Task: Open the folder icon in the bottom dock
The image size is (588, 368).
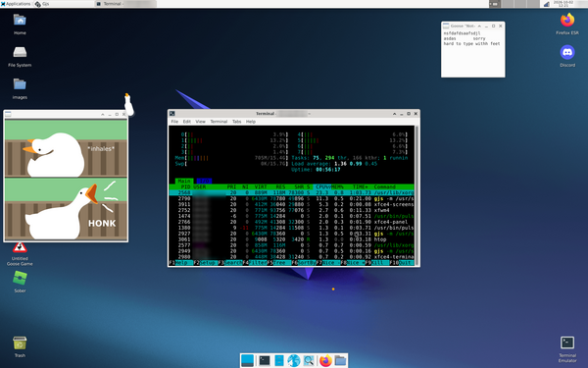Action: pyautogui.click(x=340, y=360)
